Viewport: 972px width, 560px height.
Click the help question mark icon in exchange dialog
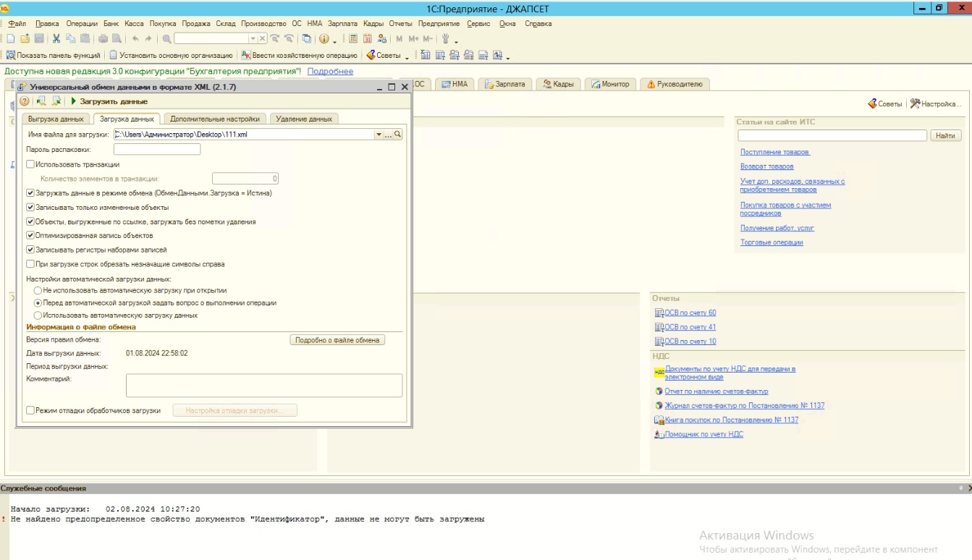tap(24, 101)
